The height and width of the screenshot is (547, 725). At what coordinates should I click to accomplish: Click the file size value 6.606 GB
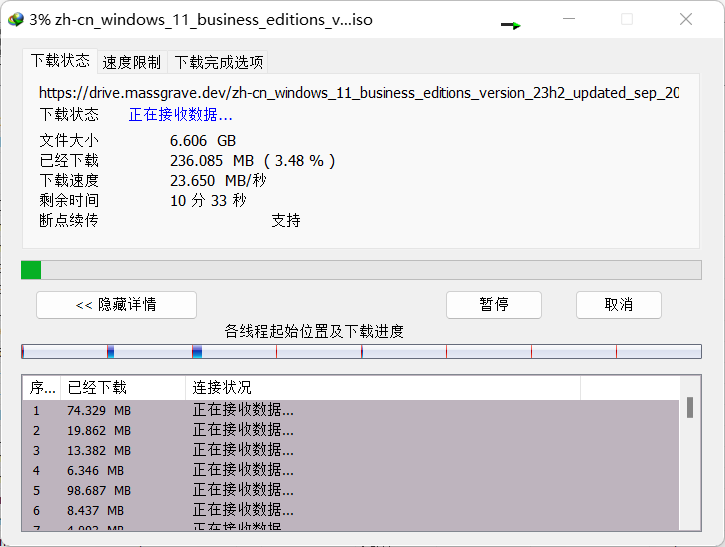203,141
